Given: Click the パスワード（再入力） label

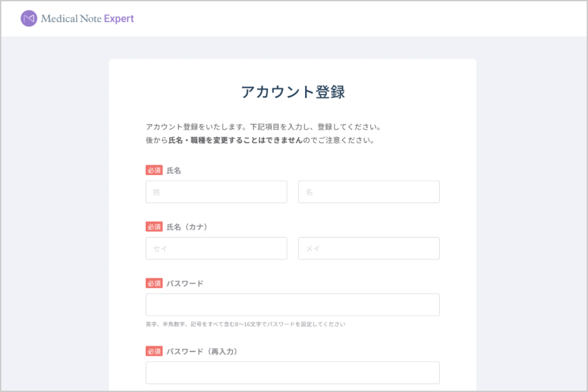Looking at the screenshot, I should (202, 351).
